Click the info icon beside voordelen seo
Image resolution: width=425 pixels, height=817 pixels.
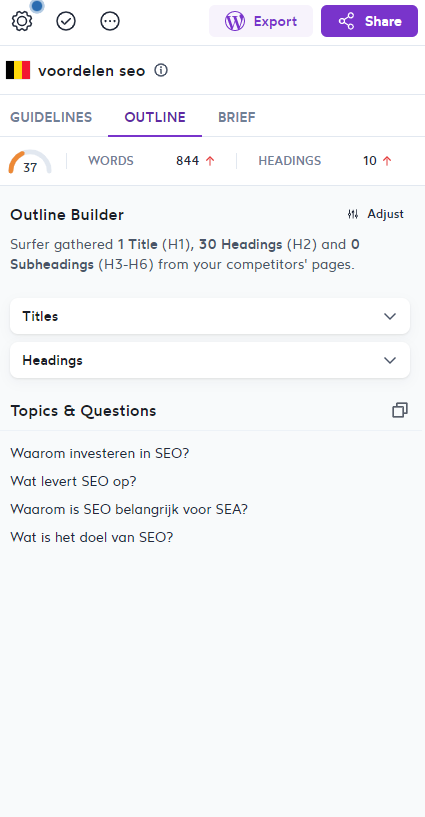(x=161, y=70)
